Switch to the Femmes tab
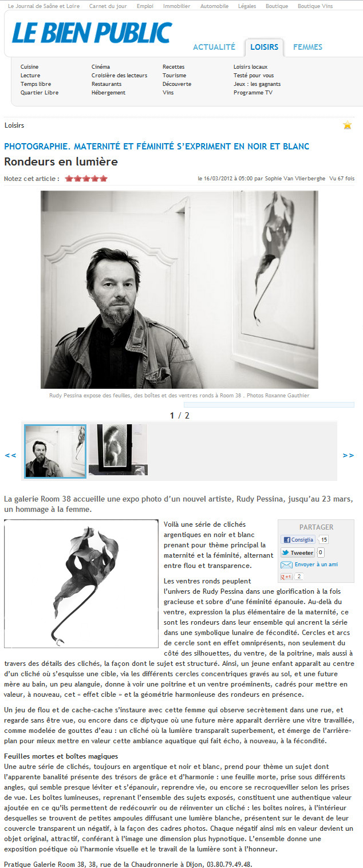Screen dimensions: 363x868 point(307,47)
